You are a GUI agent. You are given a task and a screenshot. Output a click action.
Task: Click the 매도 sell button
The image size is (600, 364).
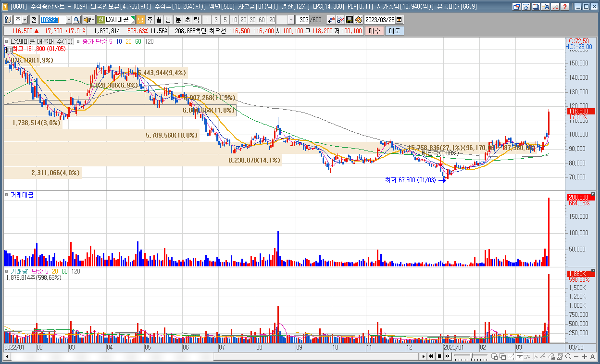coord(395,31)
